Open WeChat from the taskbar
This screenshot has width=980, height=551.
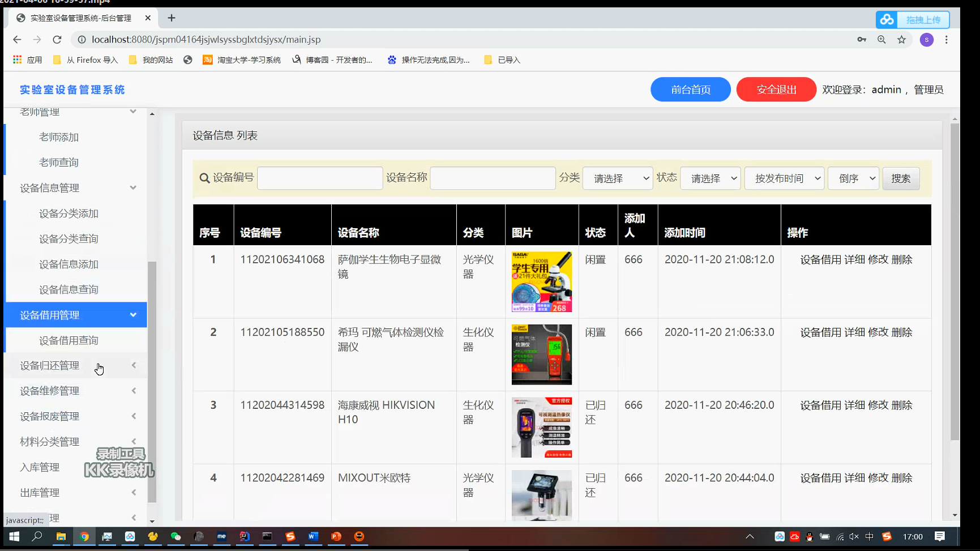pyautogui.click(x=176, y=536)
